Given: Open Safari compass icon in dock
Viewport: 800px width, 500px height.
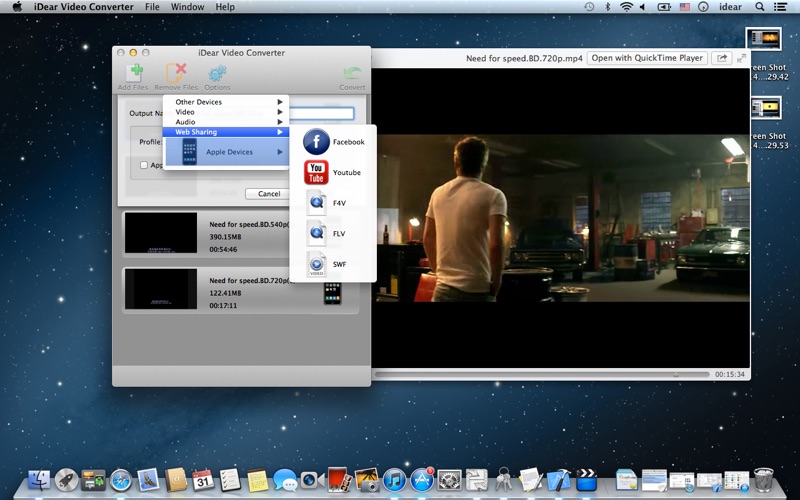Looking at the screenshot, I should click(x=121, y=480).
